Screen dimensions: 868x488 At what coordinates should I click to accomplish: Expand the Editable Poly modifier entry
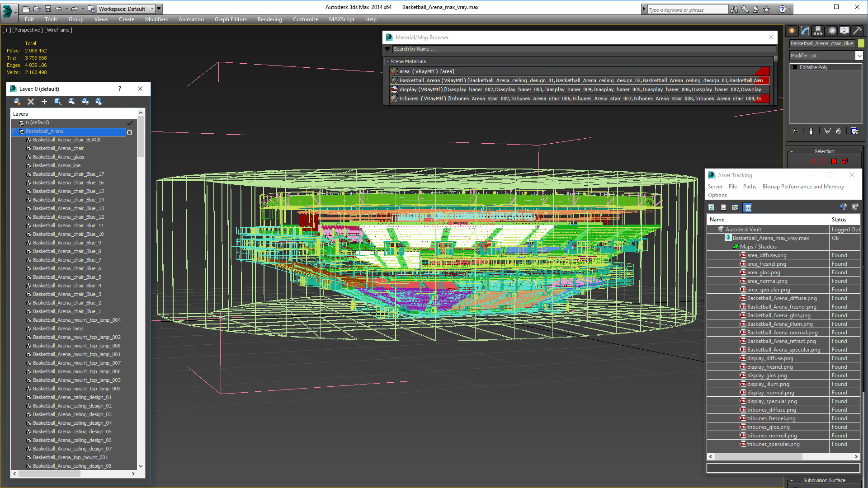[795, 67]
